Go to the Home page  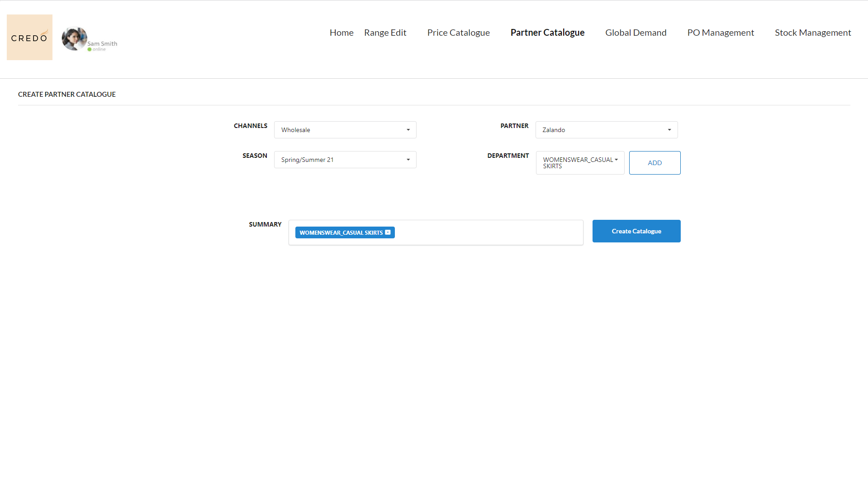[x=341, y=33]
